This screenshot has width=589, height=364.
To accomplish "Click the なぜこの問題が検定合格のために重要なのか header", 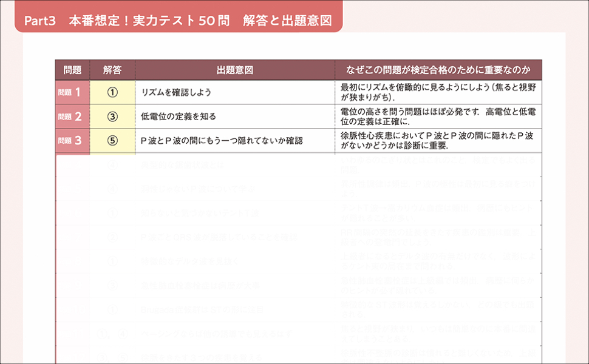I will pos(438,70).
